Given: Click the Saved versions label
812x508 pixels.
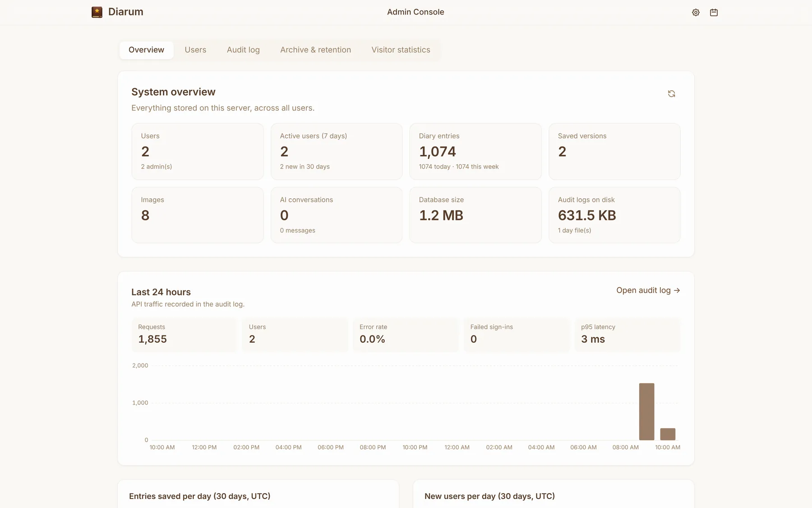Looking at the screenshot, I should (582, 136).
